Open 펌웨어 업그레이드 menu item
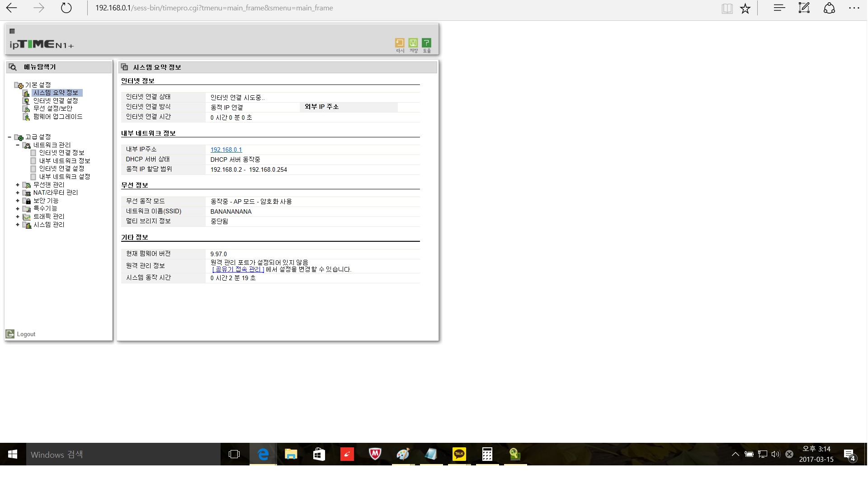The image size is (868, 488). coord(58,117)
